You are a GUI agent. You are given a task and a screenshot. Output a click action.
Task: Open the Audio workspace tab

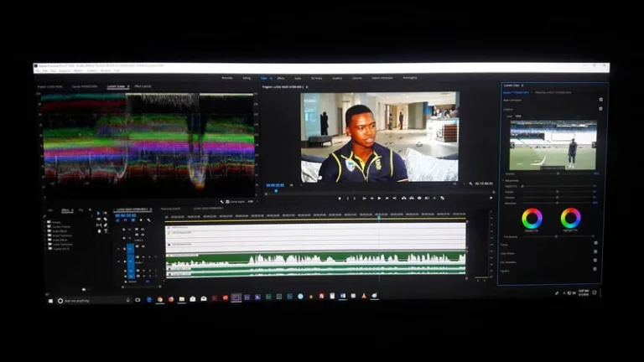pos(298,78)
